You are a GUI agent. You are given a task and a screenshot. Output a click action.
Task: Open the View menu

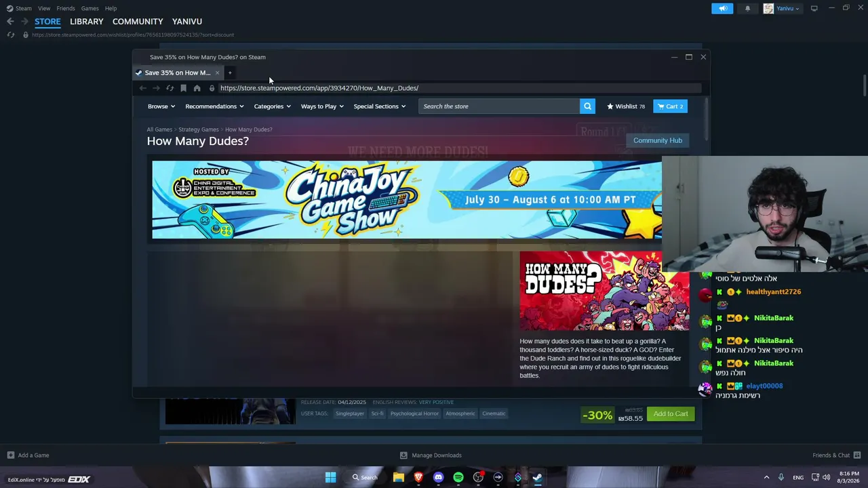pos(44,8)
